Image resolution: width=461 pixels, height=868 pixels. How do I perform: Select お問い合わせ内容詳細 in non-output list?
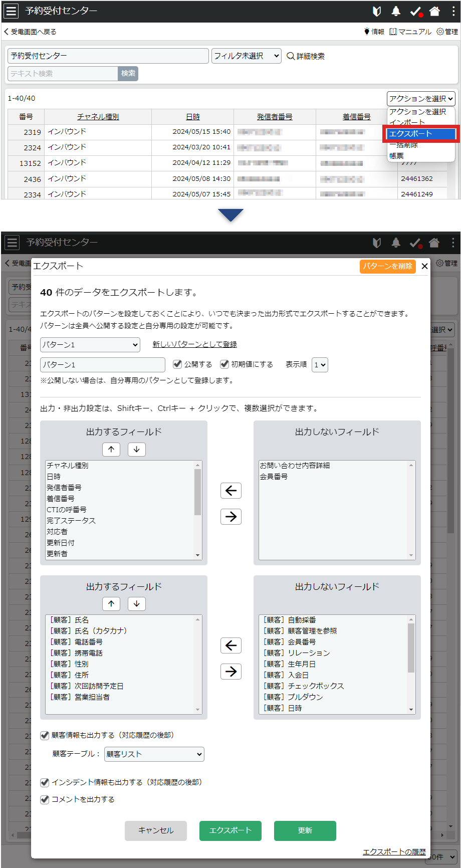(x=333, y=466)
